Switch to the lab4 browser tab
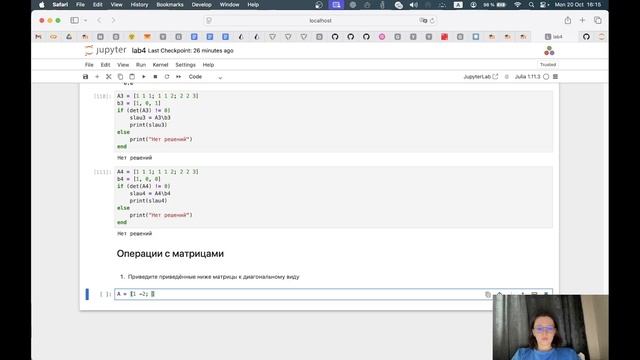The height and width of the screenshot is (360, 640). click(x=554, y=37)
